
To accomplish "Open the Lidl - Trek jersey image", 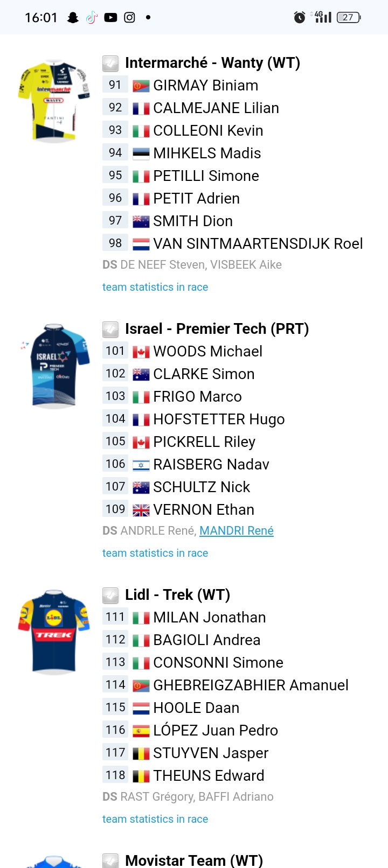I will coord(54,632).
